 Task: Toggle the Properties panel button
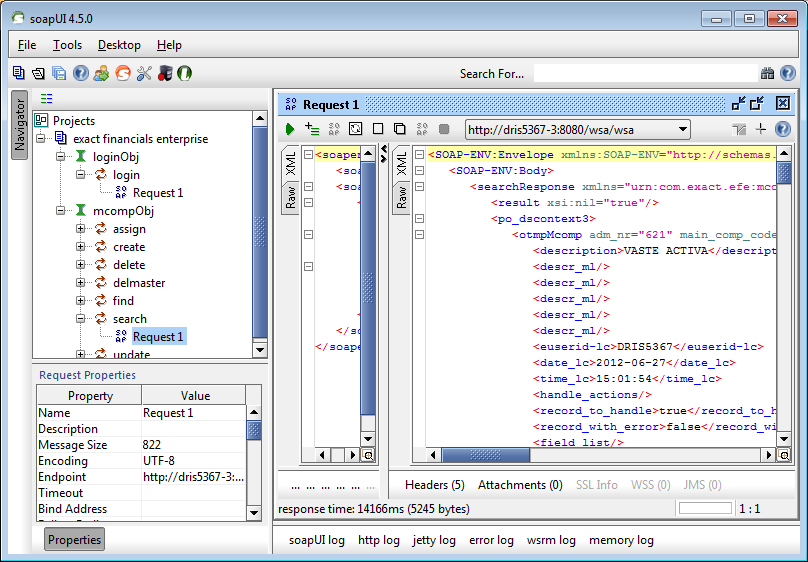click(x=75, y=540)
